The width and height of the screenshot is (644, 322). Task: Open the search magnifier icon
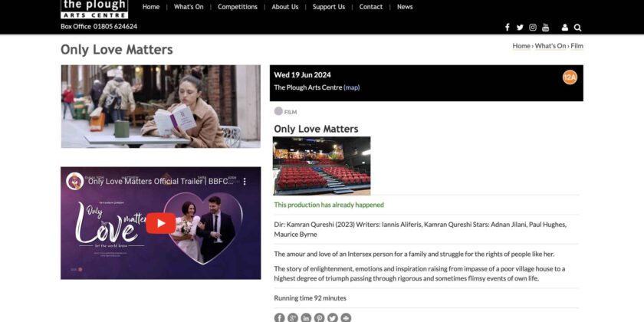pyautogui.click(x=578, y=27)
